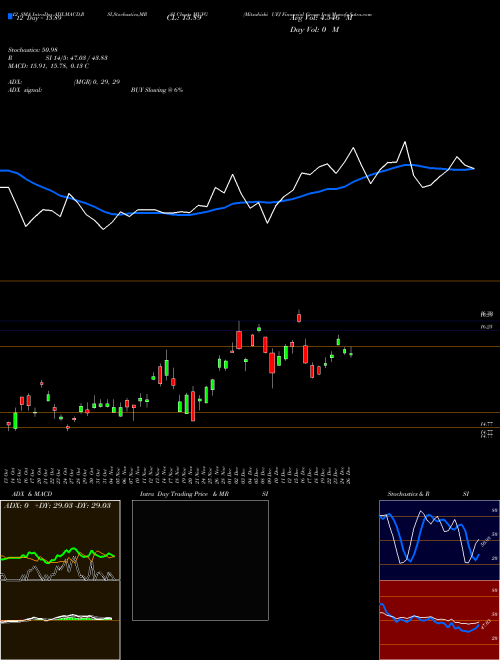
Task: Click the "12 Day = 15.89" label
Action: [x=39, y=18]
